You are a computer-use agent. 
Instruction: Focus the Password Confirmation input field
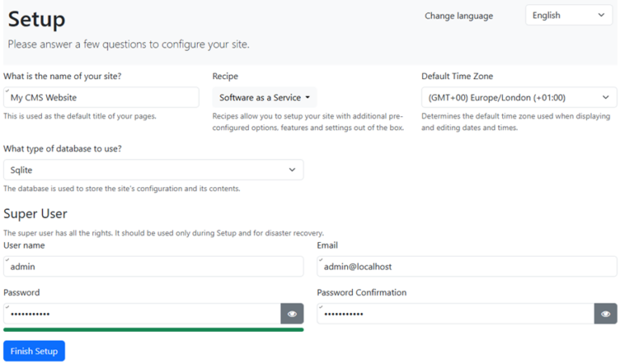455,314
